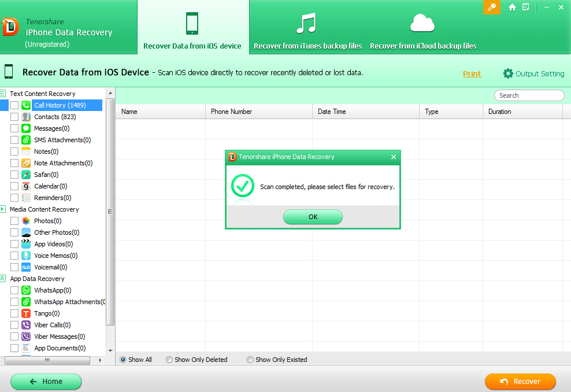Click the red Tango icon
This screenshot has height=392, width=571.
pyautogui.click(x=26, y=313)
